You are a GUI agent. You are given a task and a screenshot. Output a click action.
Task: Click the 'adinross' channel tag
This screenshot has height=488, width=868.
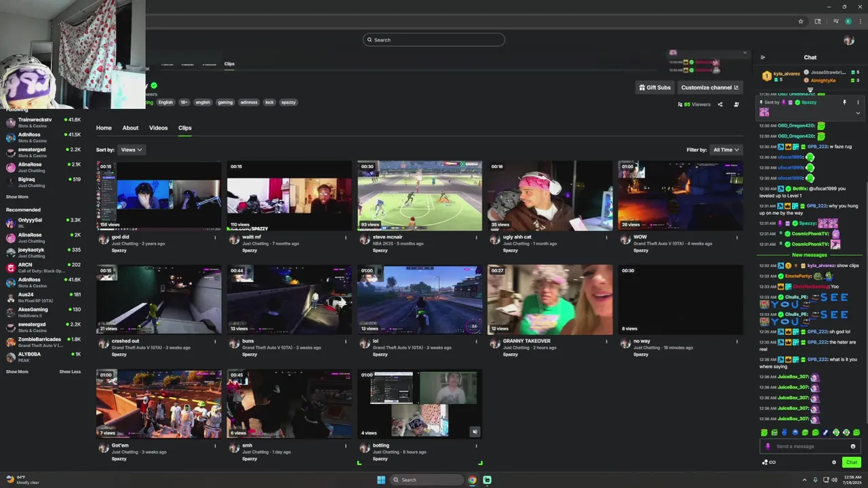[x=249, y=102]
